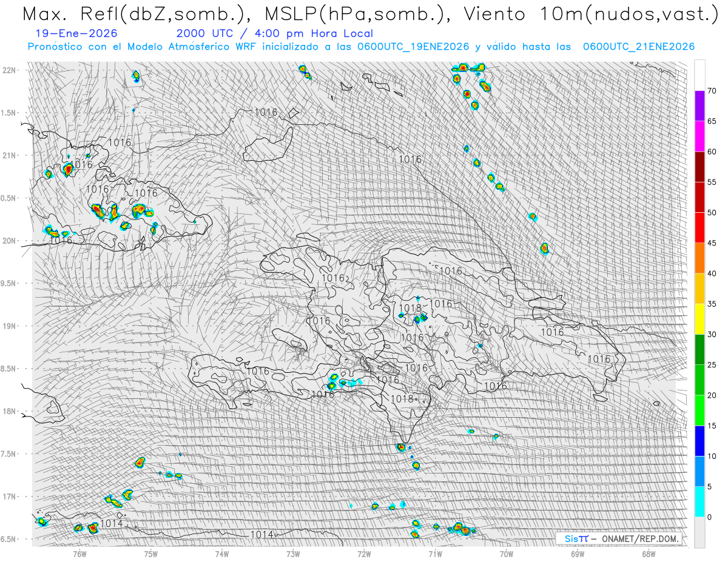Screen dimensions: 728x562
Task: Click the '21N' latitude axis label
Action: point(10,155)
